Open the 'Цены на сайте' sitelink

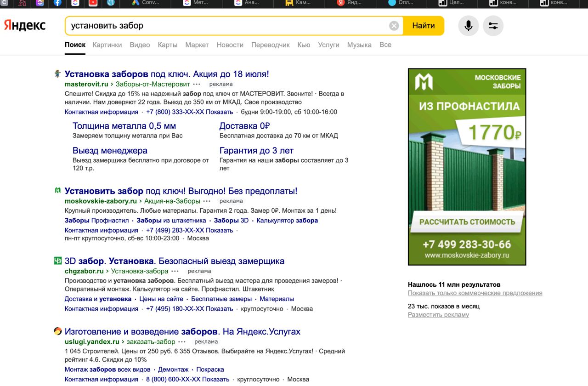tap(161, 299)
